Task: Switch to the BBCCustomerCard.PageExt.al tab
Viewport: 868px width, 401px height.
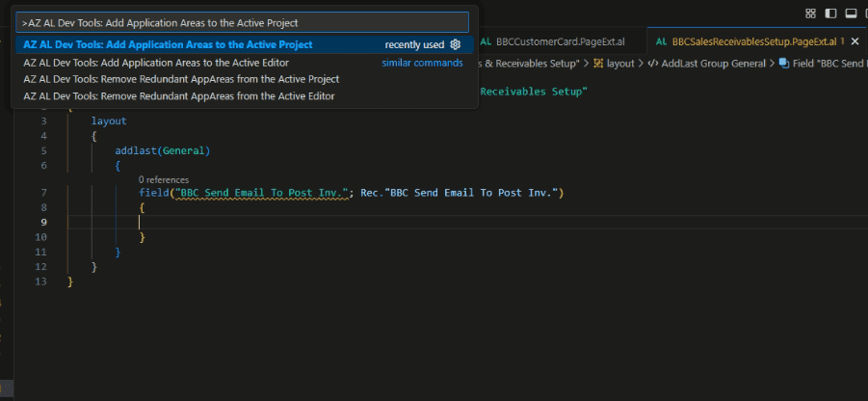Action: coord(561,41)
